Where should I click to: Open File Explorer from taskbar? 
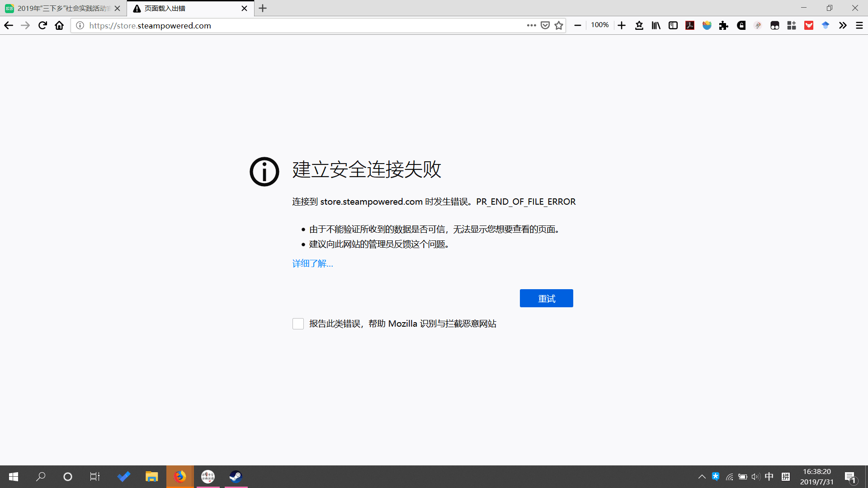point(151,477)
